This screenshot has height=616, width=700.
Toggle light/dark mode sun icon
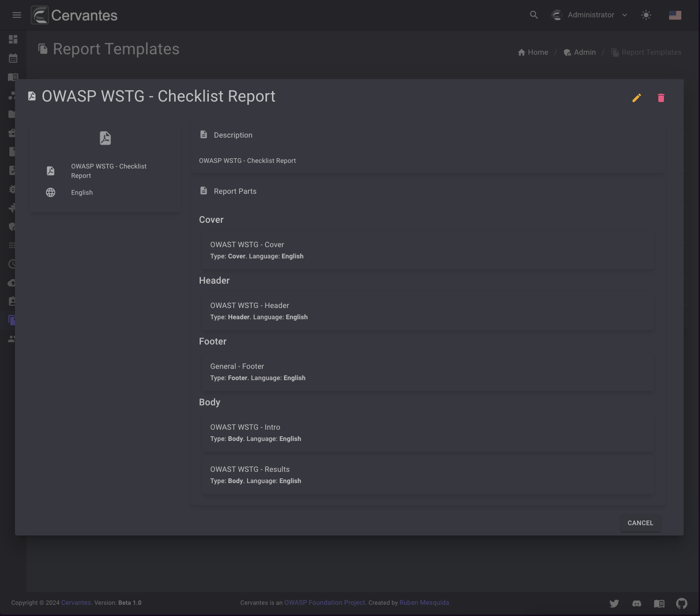pos(646,15)
